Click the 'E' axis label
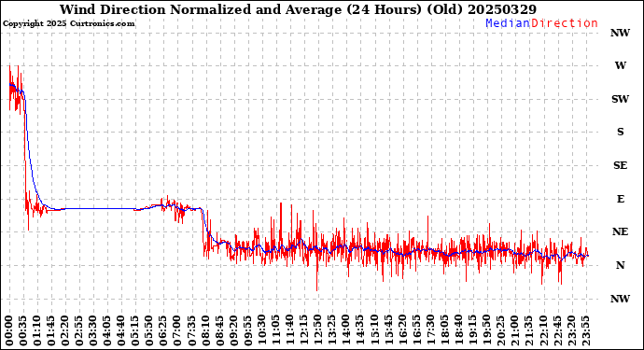Screen dimensions: 644x350 tap(620, 199)
